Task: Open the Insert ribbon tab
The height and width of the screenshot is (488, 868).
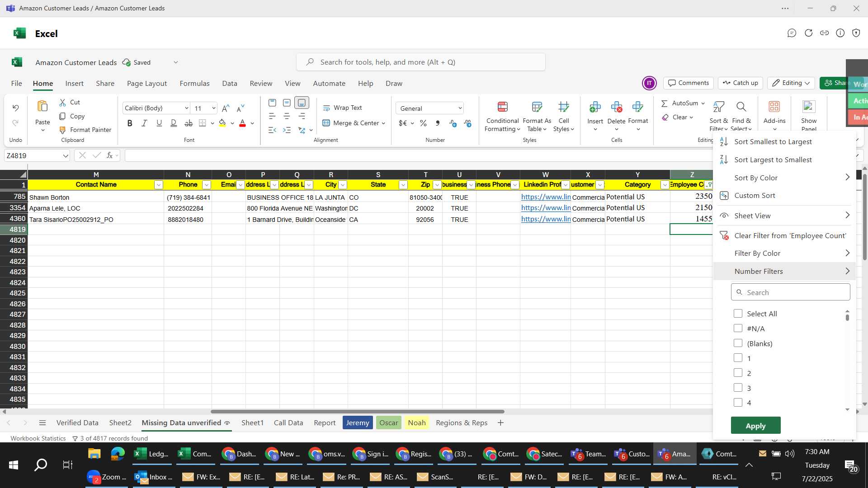Action: [74, 84]
